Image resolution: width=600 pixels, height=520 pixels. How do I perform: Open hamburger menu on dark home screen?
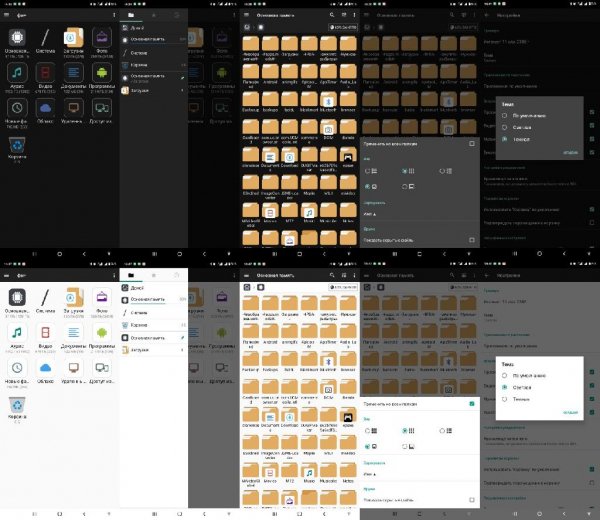6,15
